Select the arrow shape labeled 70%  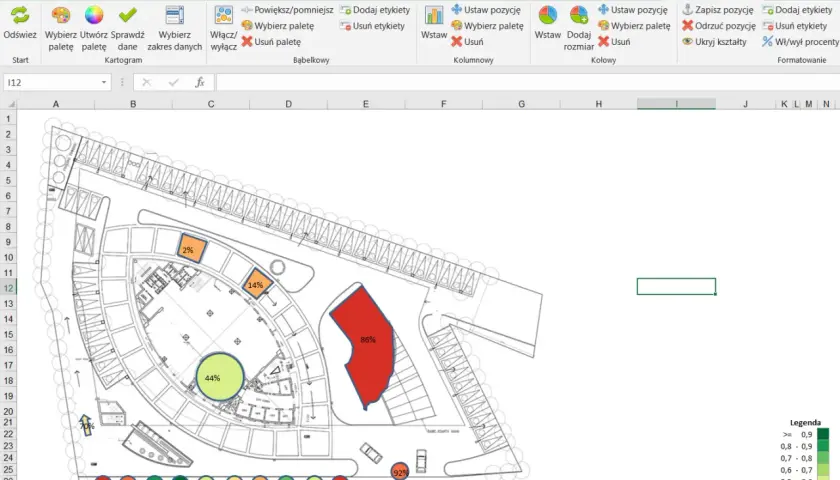pyautogui.click(x=86, y=425)
